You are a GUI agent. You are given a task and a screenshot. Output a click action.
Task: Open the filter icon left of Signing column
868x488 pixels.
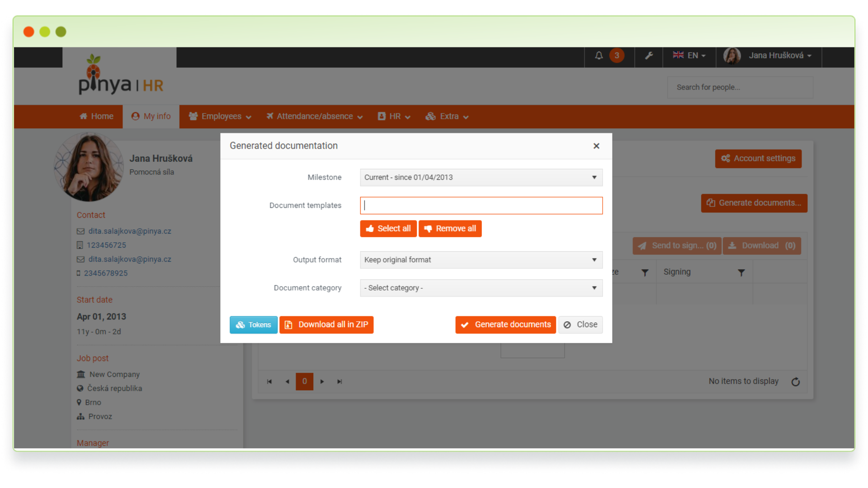click(645, 272)
